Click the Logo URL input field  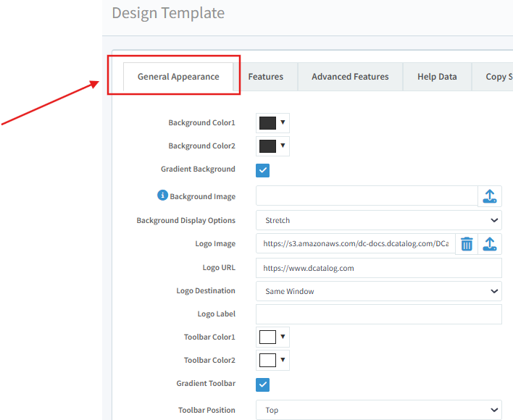tap(378, 268)
